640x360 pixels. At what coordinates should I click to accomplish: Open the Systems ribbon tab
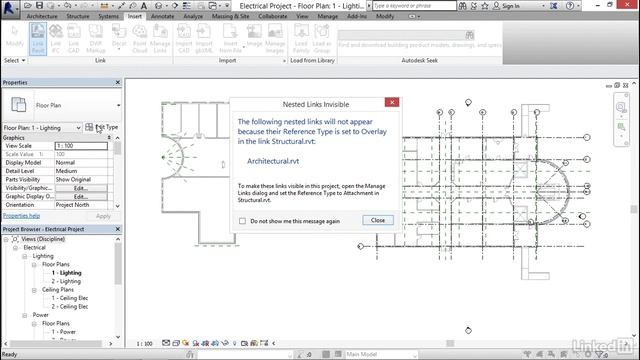point(108,16)
